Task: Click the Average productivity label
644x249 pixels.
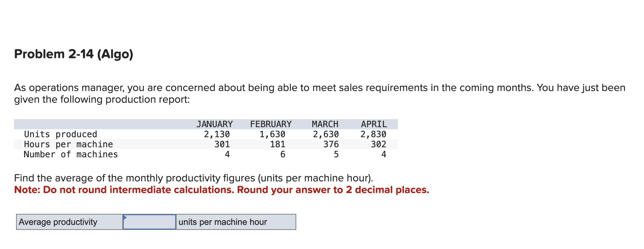Action: [x=57, y=222]
